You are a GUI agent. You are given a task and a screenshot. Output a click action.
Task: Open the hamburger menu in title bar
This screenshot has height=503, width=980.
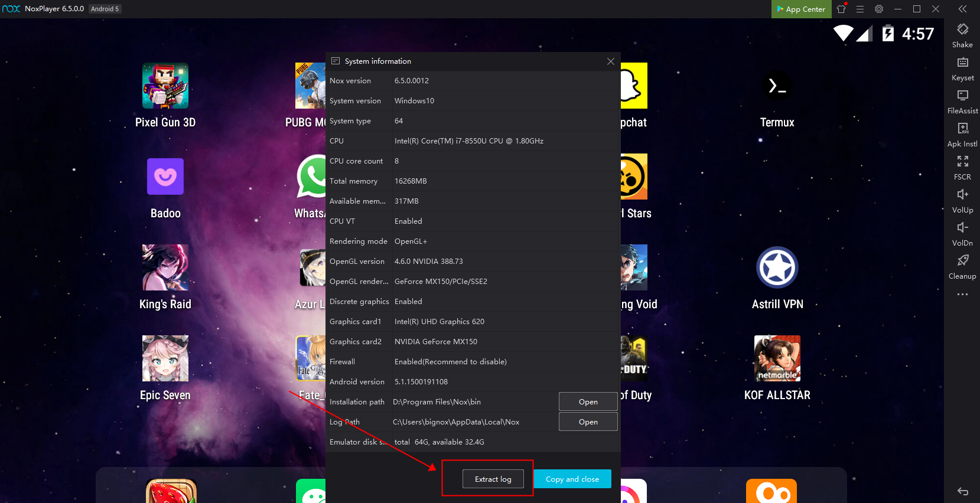[x=860, y=9]
